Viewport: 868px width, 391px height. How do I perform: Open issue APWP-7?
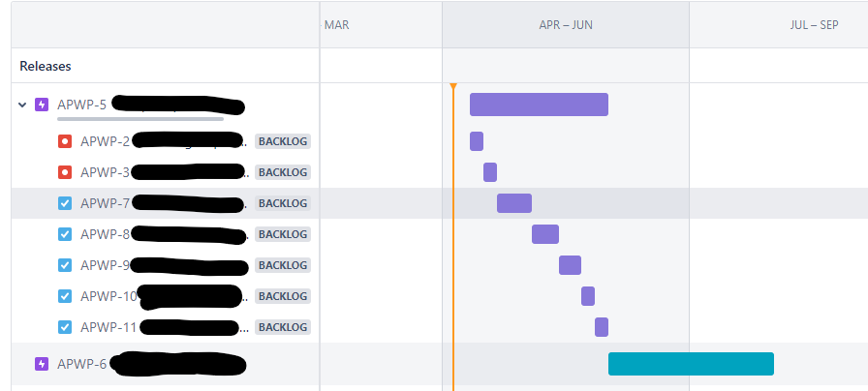point(106,203)
